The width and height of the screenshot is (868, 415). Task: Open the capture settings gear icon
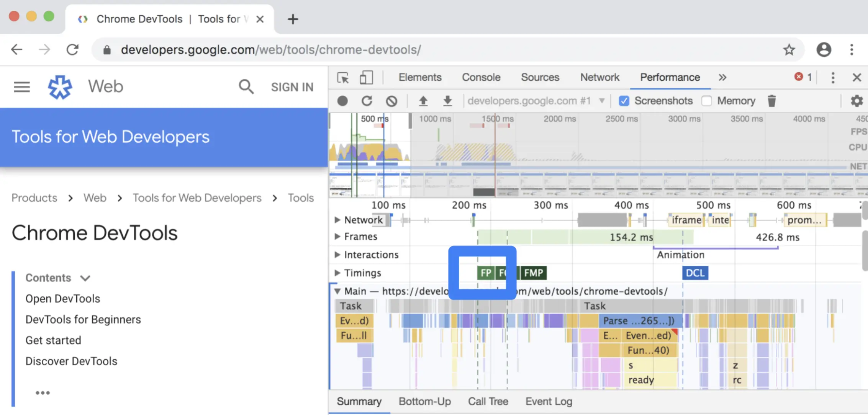coord(857,101)
